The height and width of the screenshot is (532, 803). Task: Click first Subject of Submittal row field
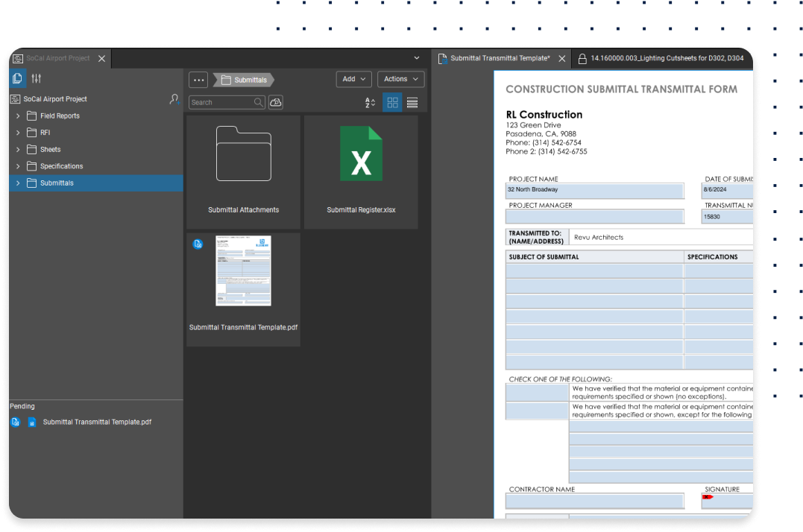point(594,271)
